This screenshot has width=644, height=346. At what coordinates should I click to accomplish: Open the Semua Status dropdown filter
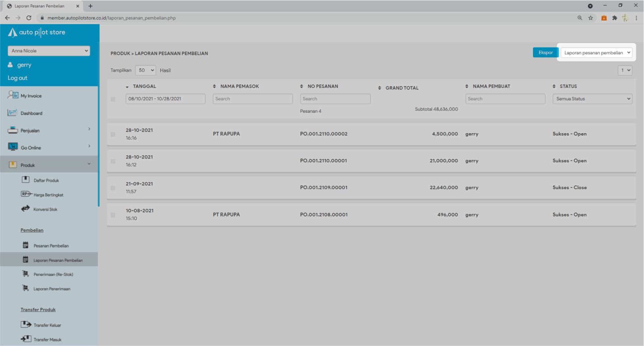click(592, 99)
